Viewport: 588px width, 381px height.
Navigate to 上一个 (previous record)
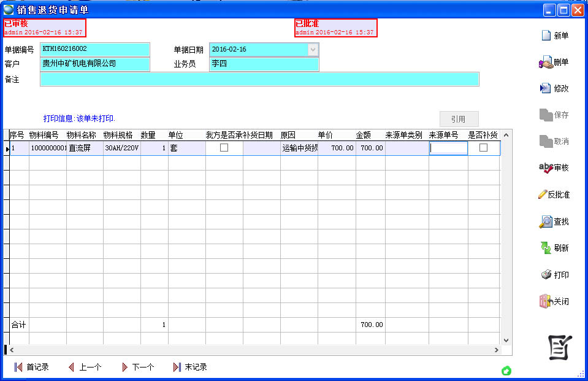(x=72, y=367)
